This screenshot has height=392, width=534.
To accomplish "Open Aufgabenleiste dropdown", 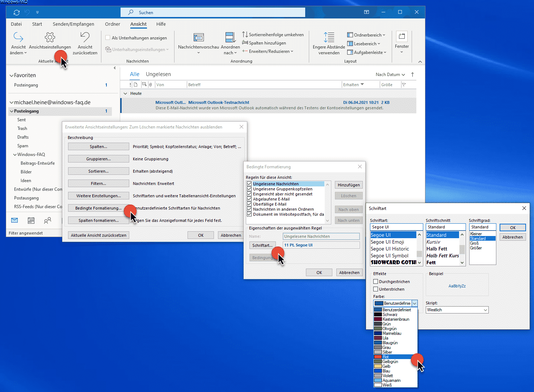I will [367, 52].
